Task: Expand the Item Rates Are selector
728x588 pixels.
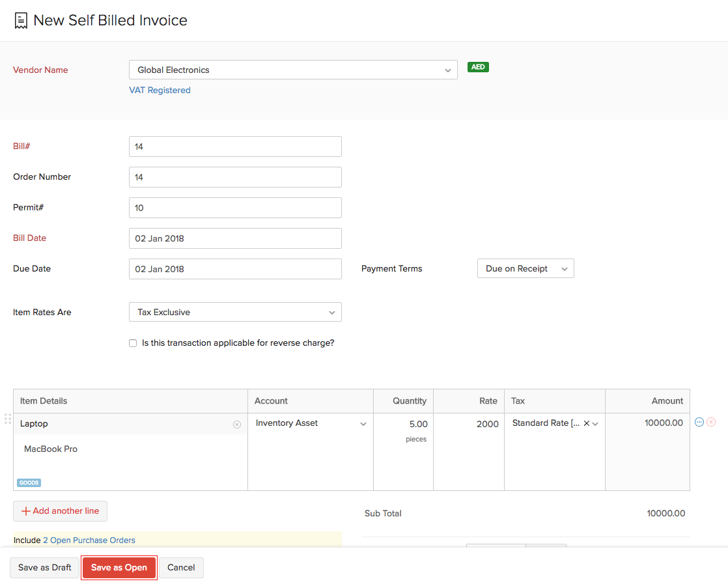Action: [235, 312]
